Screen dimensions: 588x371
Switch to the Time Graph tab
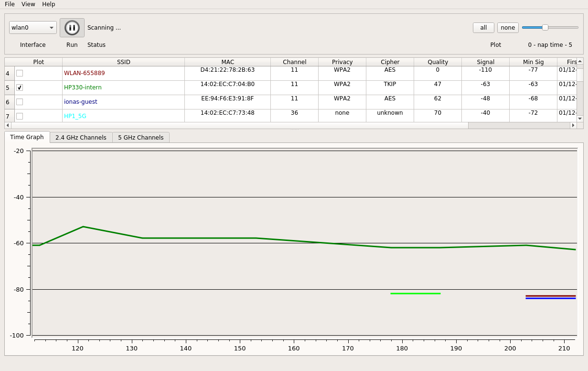(x=27, y=137)
